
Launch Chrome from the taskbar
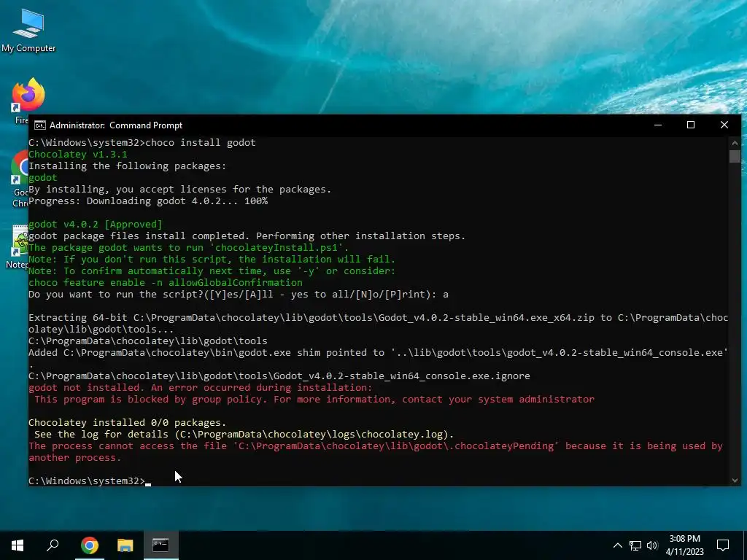pyautogui.click(x=89, y=545)
